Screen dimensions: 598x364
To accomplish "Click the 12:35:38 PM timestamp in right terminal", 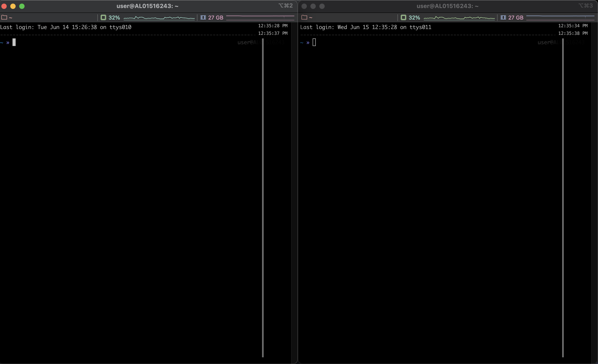I will click(x=573, y=33).
